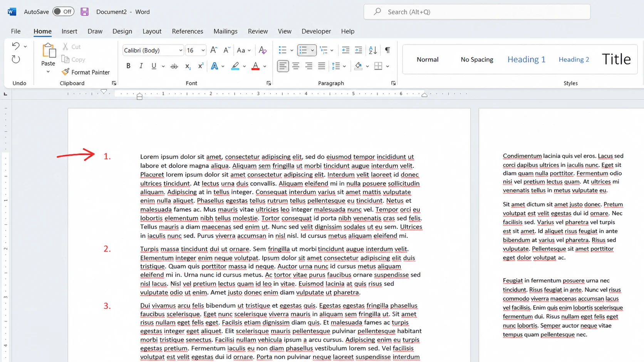Increase font size with the grow icon
644x362 pixels.
214,50
